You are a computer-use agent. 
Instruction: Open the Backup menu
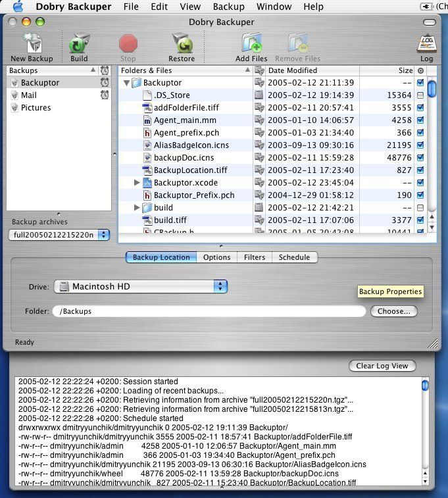click(228, 7)
